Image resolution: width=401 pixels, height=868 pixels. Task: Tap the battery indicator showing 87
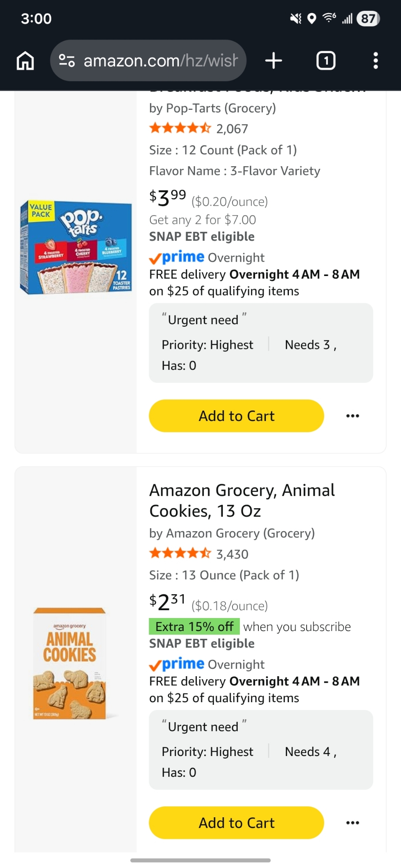pos(368,19)
